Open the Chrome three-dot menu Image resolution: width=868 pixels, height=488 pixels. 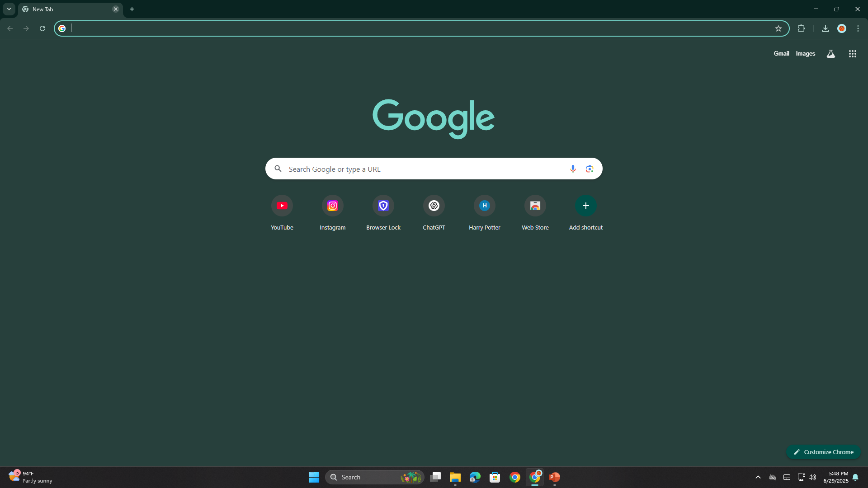click(858, 28)
